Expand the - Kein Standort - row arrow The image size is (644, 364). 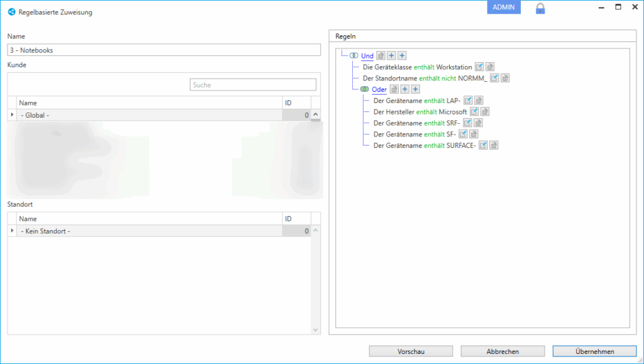click(x=12, y=231)
